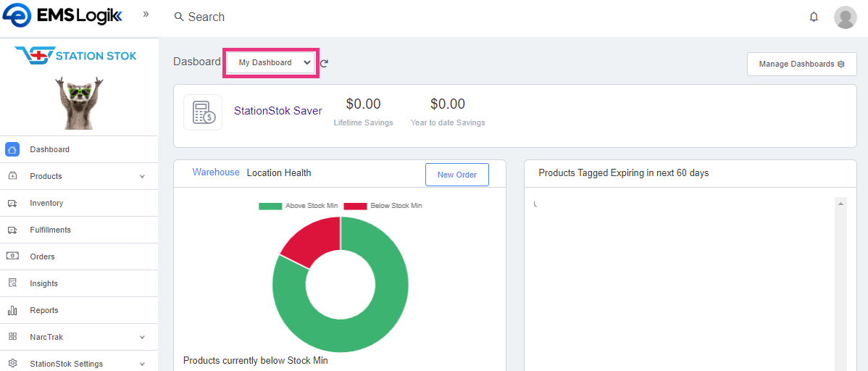The width and height of the screenshot is (868, 371).
Task: Click expiring products scrollbar up arrow
Action: pos(841,204)
